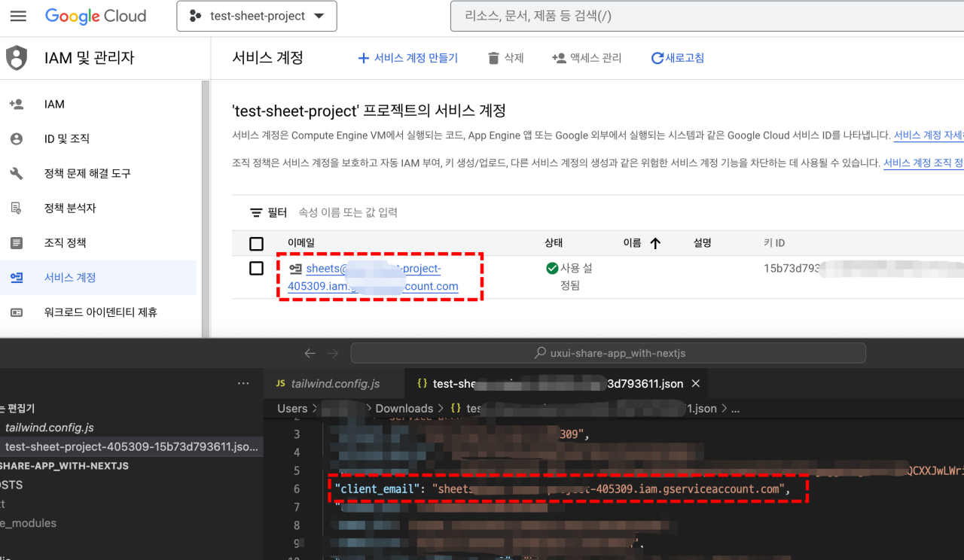Click the add-person icon beside IAM

[x=17, y=105]
